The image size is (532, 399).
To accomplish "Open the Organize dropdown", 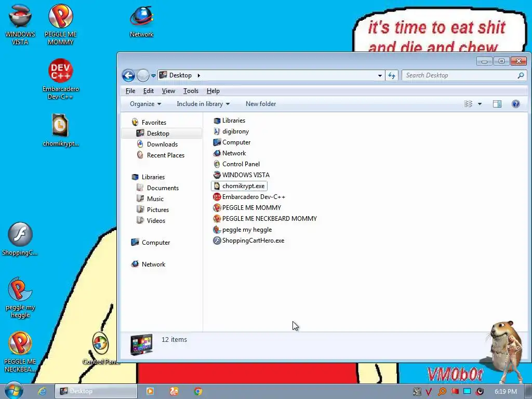I will pyautogui.click(x=145, y=104).
